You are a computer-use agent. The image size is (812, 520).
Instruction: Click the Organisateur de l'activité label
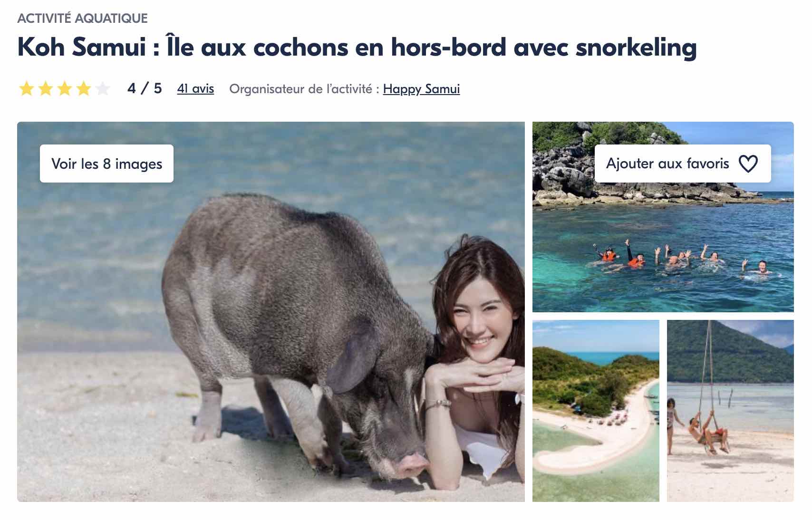pyautogui.click(x=304, y=89)
